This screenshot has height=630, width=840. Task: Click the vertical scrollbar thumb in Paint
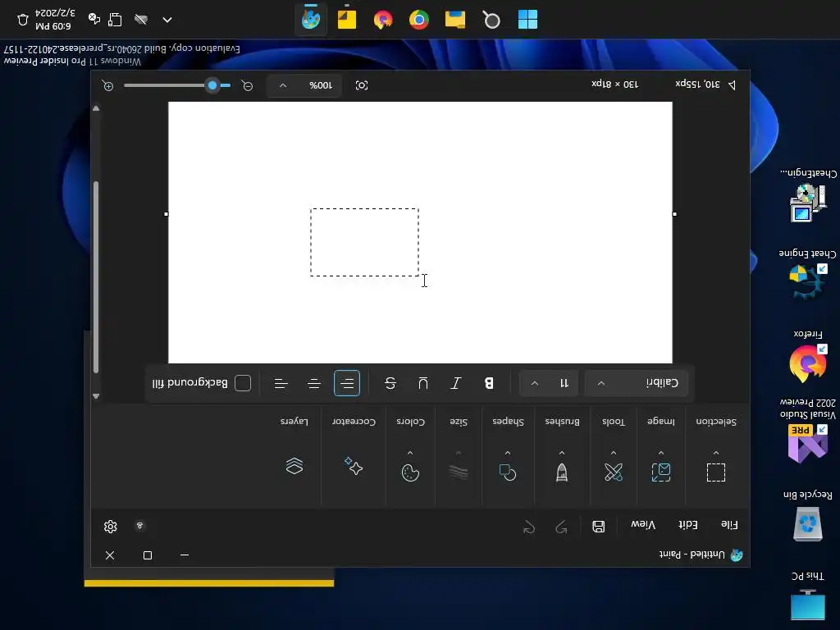coord(96,277)
